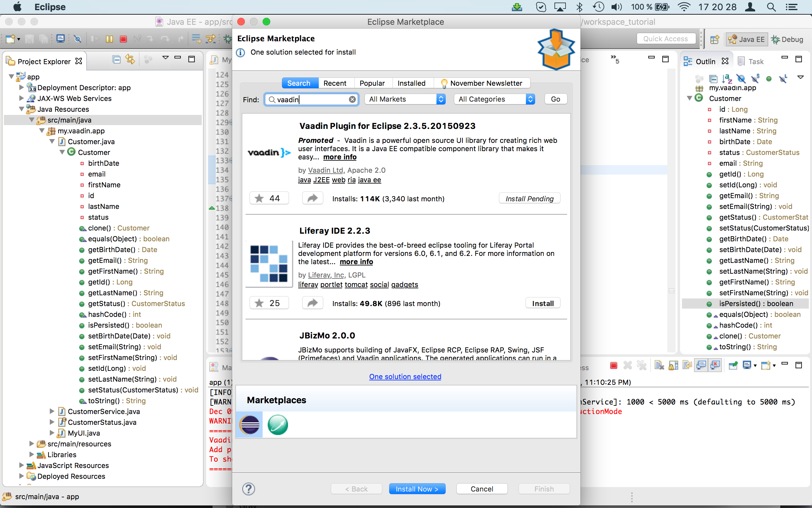This screenshot has width=812, height=508.
Task: Open the New Console View dropdown arrow
Action: pos(774,365)
